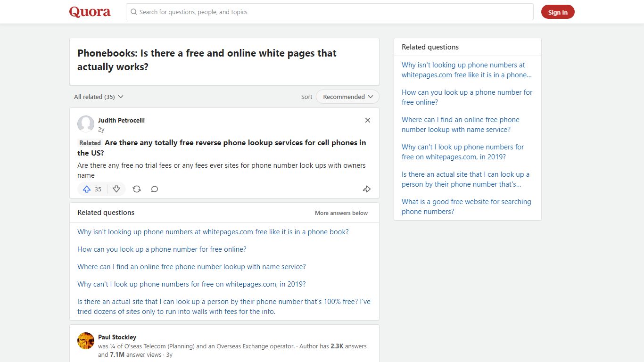Open sidebar link 'Where can I find an online free phone'

[461, 124]
